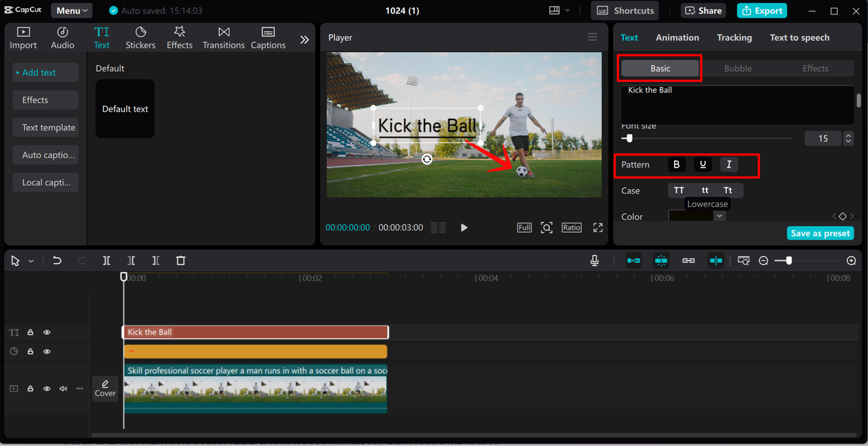Click the Split tool in timeline toolbar
Viewport: 868px width, 446px height.
click(x=106, y=261)
